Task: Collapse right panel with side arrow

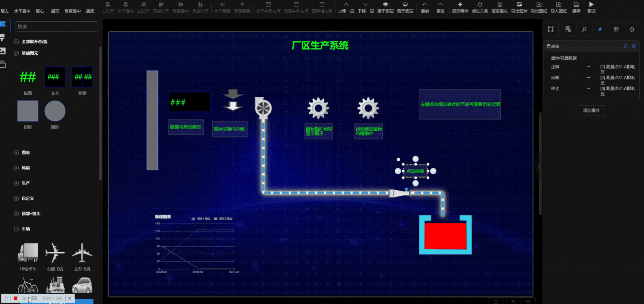Action: point(538,166)
